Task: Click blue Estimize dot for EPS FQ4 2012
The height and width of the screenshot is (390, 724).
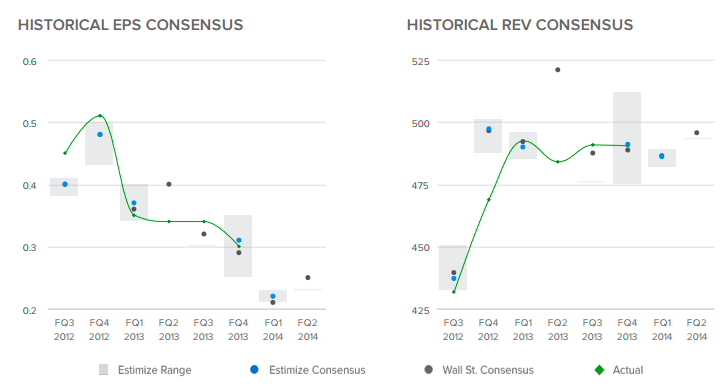Action: [100, 134]
